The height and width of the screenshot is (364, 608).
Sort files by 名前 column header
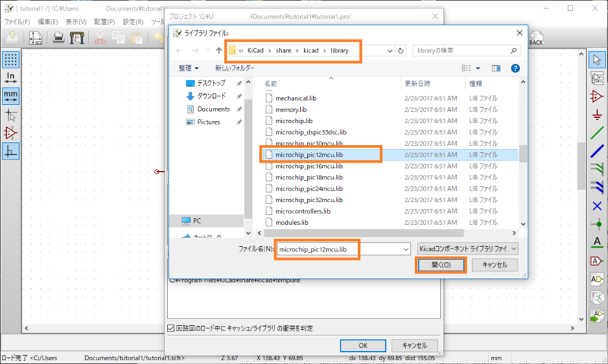pyautogui.click(x=271, y=84)
